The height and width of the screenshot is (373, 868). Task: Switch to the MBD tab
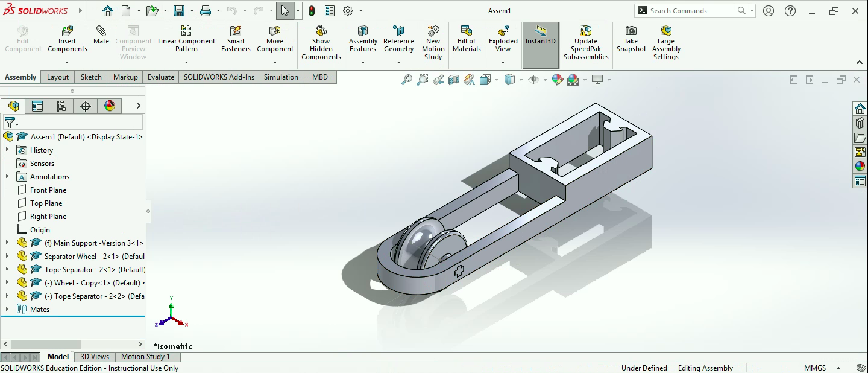(x=320, y=77)
